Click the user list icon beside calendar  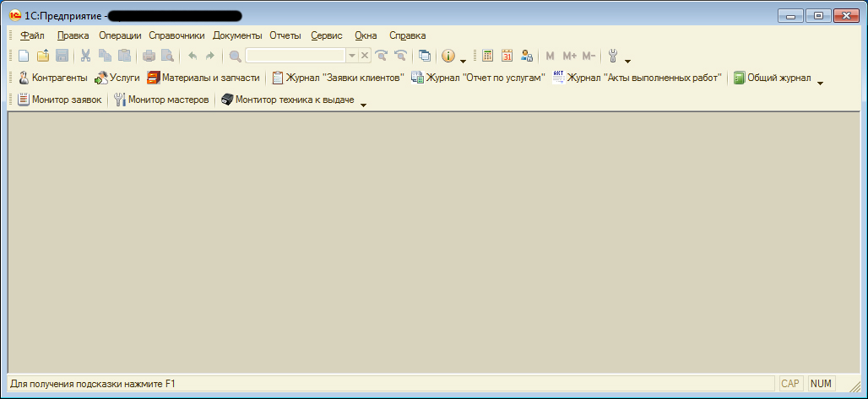pyautogui.click(x=527, y=56)
